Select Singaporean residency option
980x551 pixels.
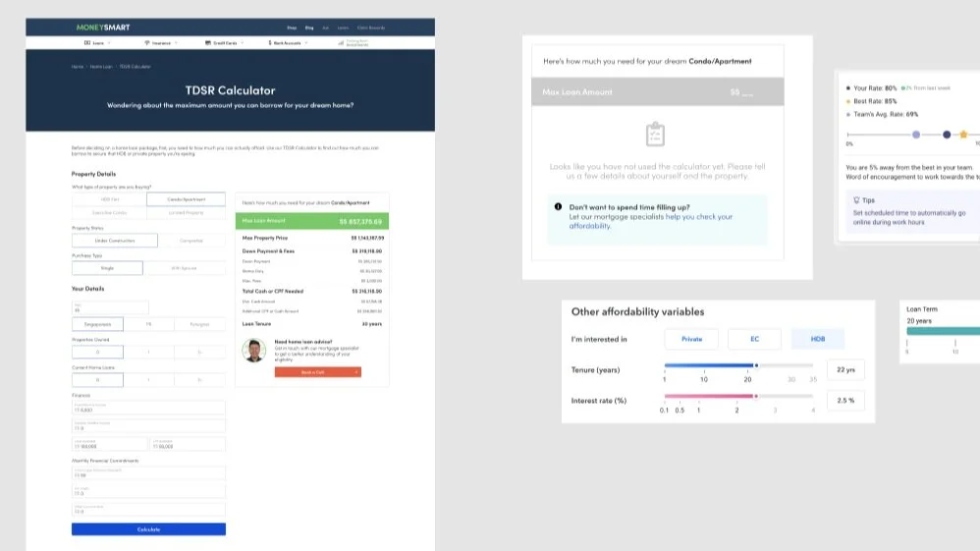click(x=97, y=324)
